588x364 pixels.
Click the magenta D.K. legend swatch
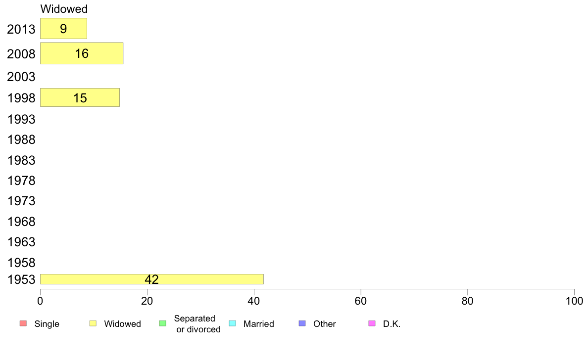(x=372, y=323)
